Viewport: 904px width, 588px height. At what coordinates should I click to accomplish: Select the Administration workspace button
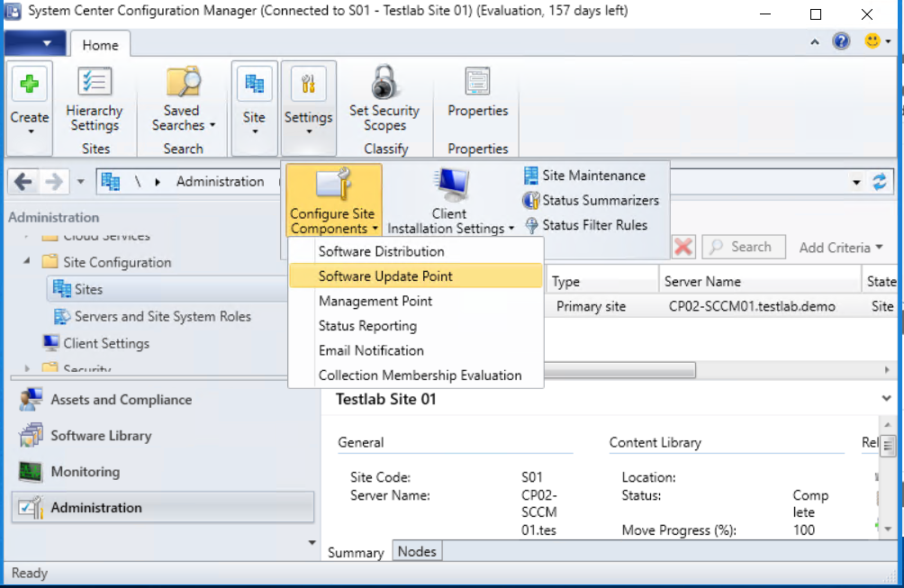pos(163,507)
